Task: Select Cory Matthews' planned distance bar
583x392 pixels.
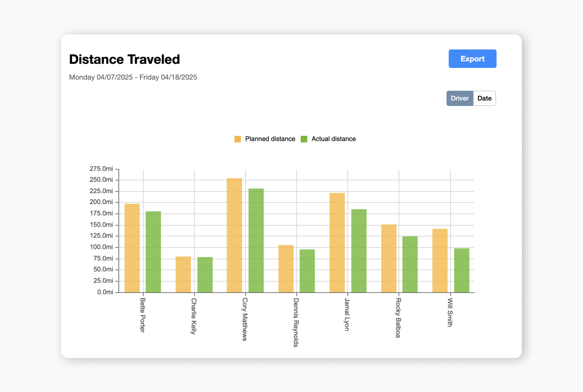Action: pyautogui.click(x=234, y=234)
